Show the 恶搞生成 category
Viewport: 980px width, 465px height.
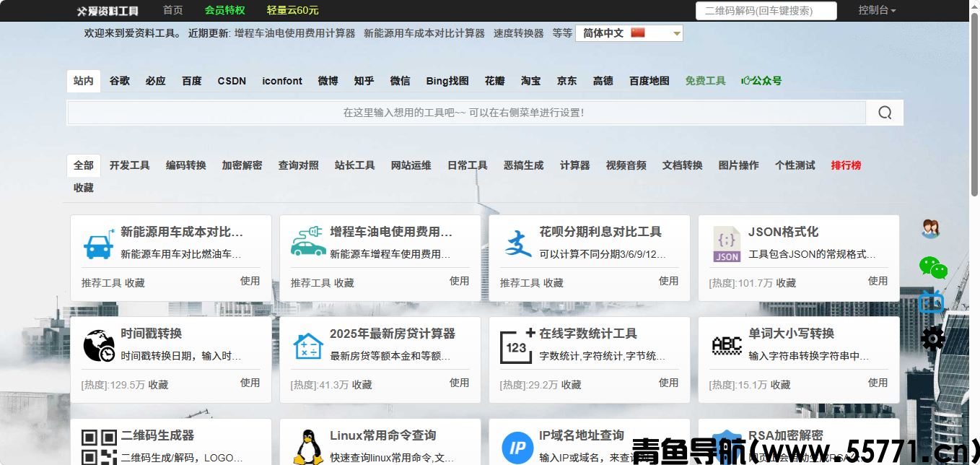523,165
